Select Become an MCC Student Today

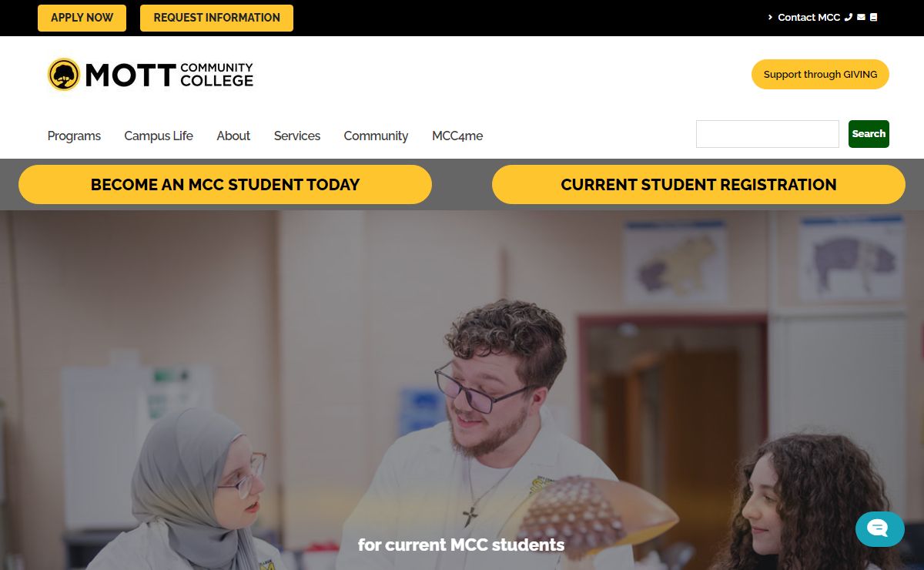[x=225, y=185]
